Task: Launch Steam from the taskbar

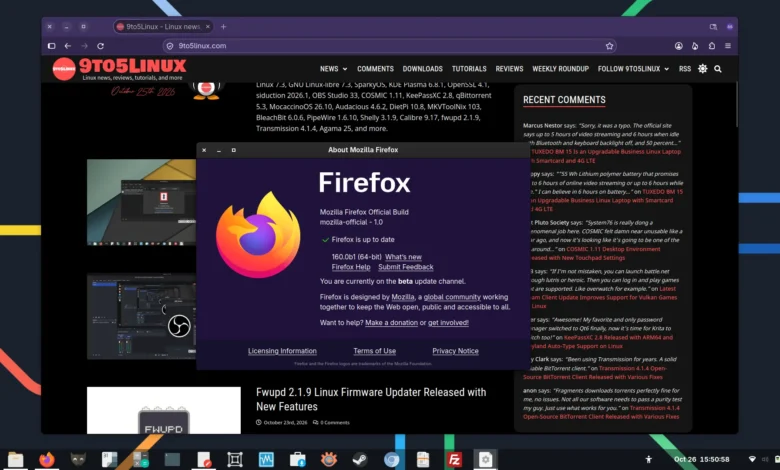Action: point(360,460)
